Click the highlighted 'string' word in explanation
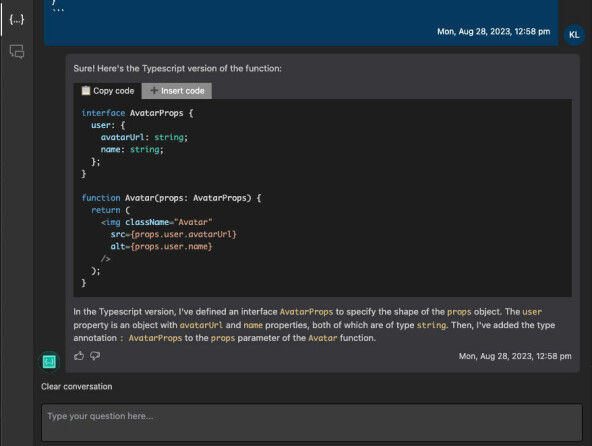 tap(431, 325)
